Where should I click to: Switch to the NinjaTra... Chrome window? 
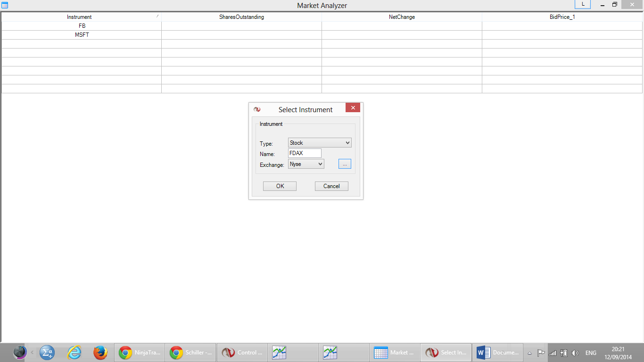(x=140, y=352)
